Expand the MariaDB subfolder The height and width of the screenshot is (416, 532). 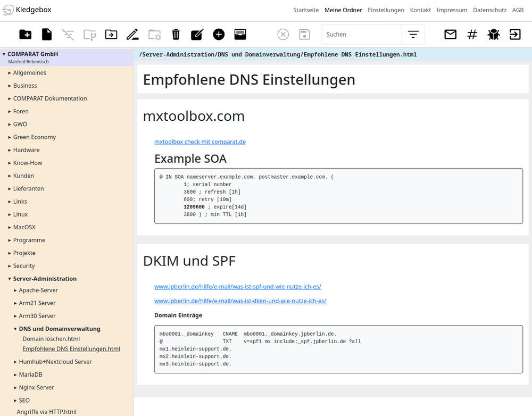[15, 375]
